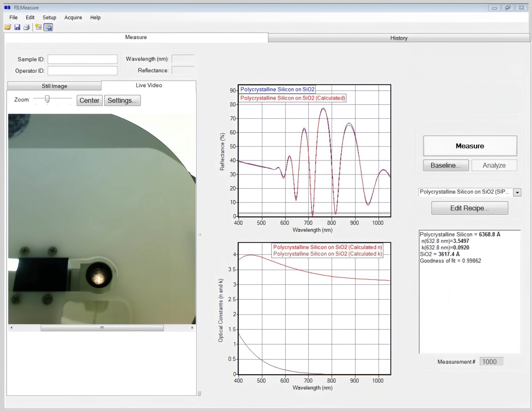
Task: Open the Setup menu
Action: 49,17
